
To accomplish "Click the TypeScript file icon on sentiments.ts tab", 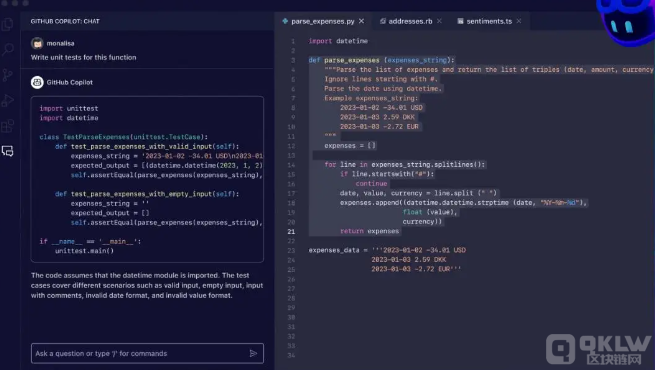I will (x=460, y=21).
